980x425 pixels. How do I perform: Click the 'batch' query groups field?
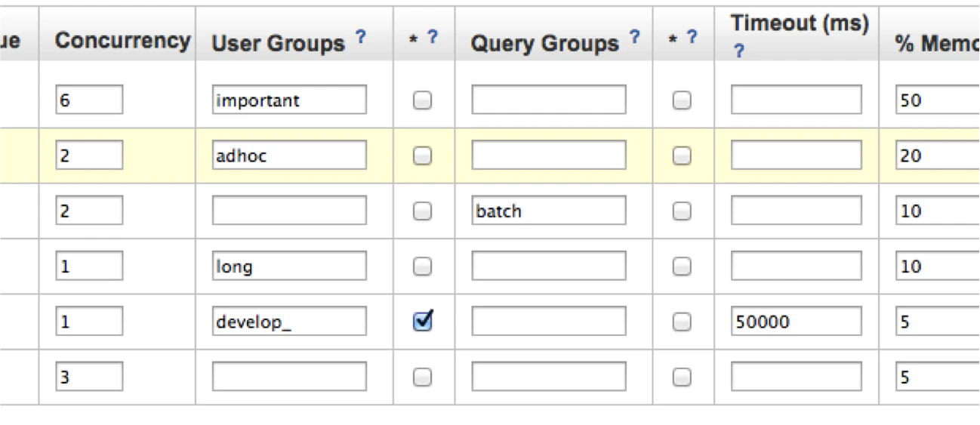coord(549,211)
